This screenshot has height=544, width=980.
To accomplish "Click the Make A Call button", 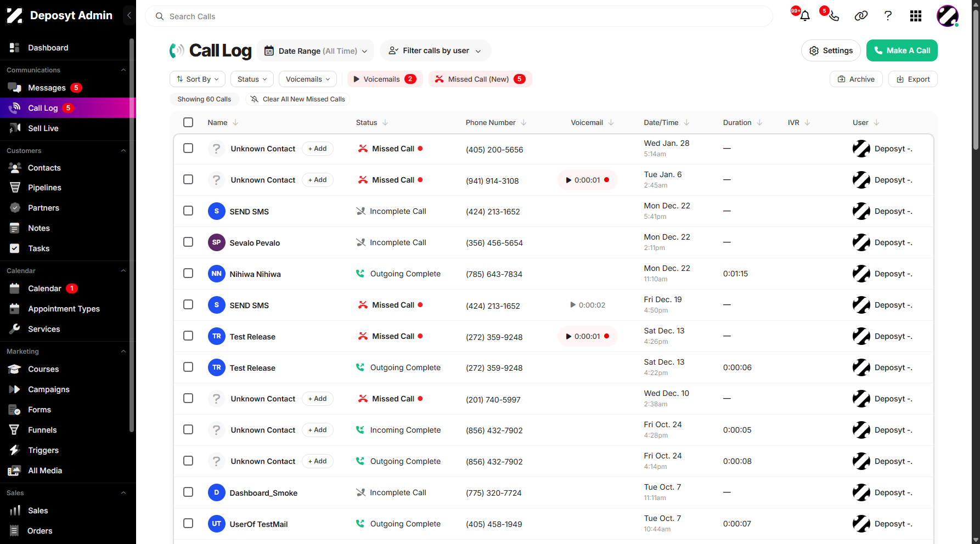I will [x=902, y=50].
